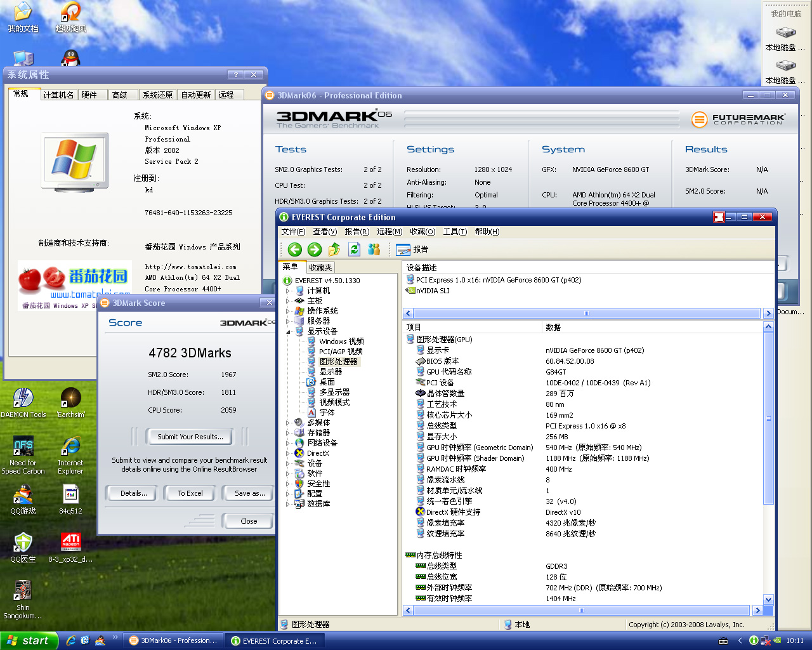Screen dimensions: 812x650
Task: Click the Windows start button
Action: (29, 640)
